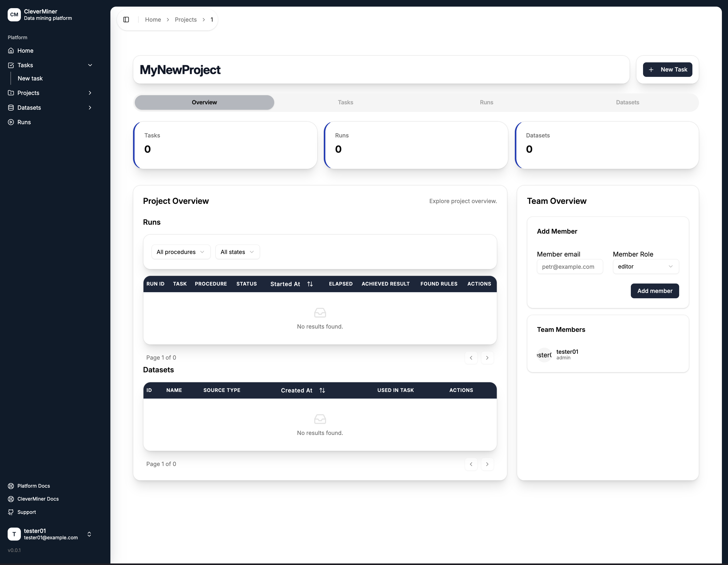The width and height of the screenshot is (728, 565).
Task: Switch to the Datasets tab
Action: point(627,102)
